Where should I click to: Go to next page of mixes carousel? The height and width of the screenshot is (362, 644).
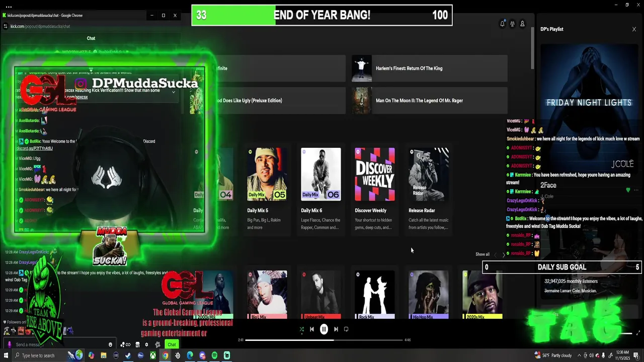click(504, 255)
